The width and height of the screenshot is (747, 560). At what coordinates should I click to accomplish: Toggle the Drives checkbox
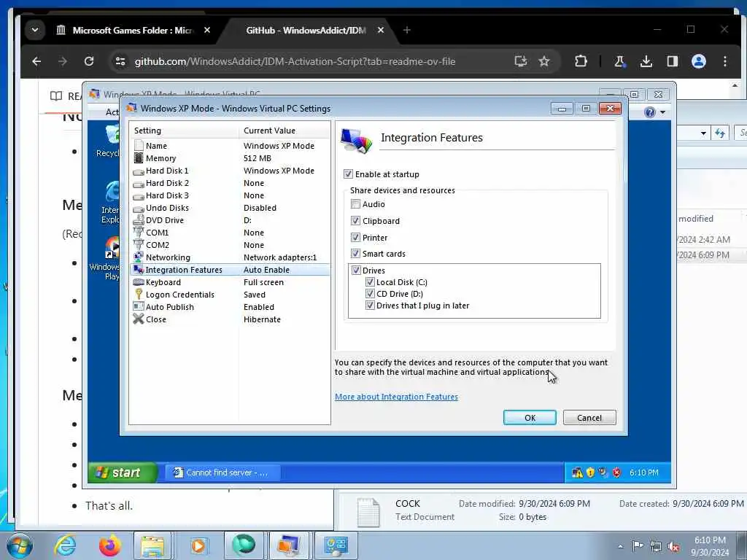point(356,270)
